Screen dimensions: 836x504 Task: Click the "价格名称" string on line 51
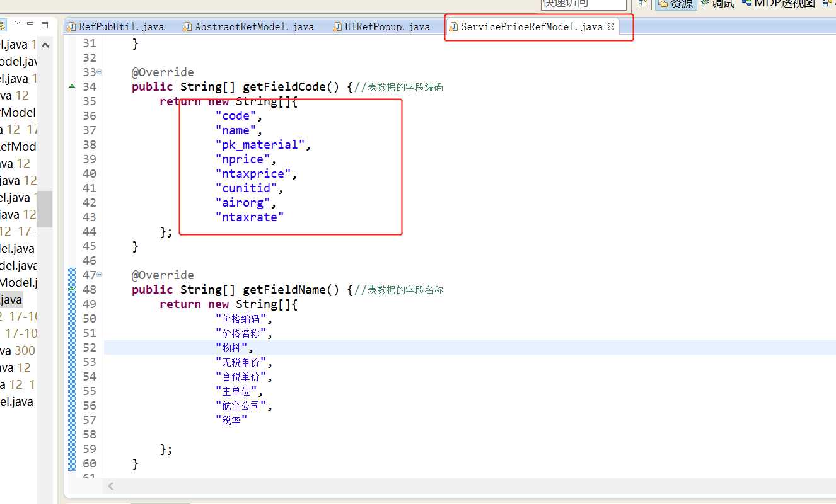[241, 333]
